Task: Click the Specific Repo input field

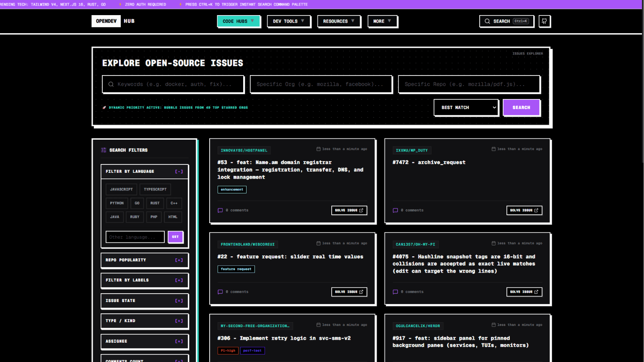Action: (469, 84)
